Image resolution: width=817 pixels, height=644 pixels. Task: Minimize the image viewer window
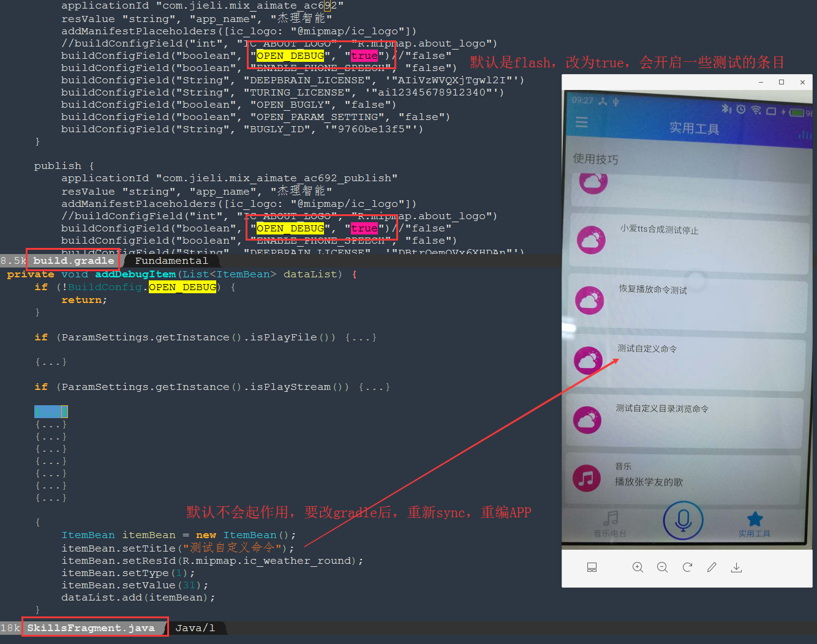click(761, 82)
